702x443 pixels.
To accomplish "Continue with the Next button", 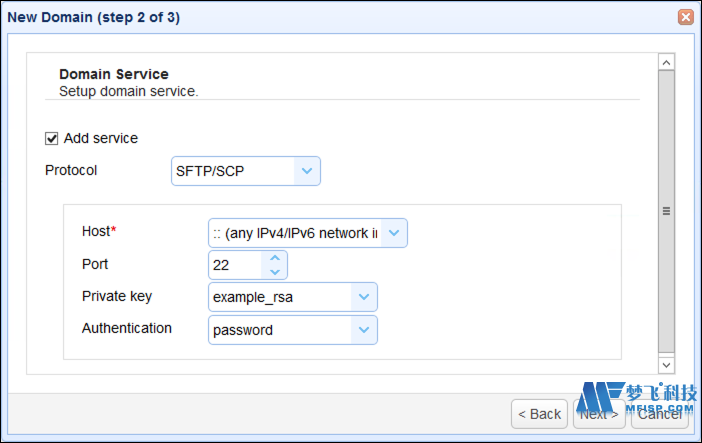I will [599, 414].
